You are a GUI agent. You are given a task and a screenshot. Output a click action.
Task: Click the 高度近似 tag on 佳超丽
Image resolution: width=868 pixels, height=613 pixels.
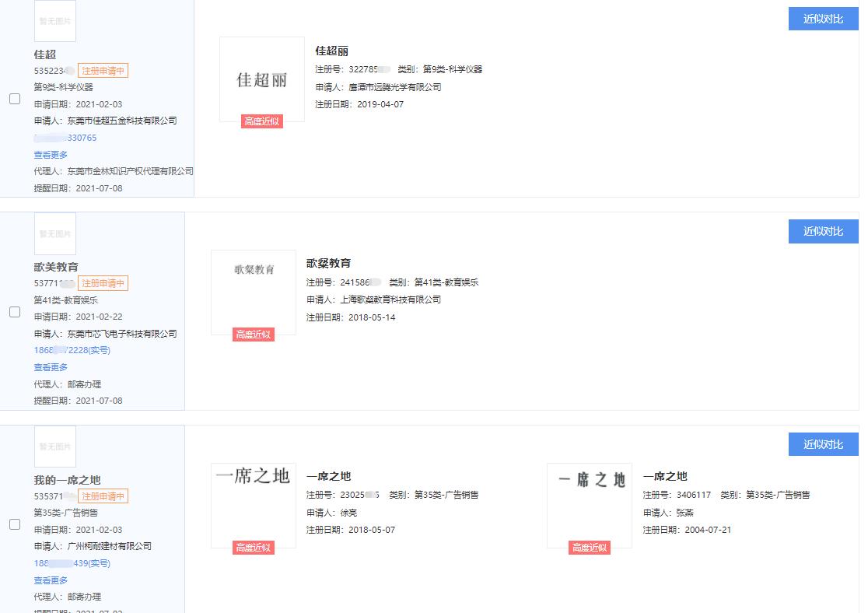coord(263,122)
